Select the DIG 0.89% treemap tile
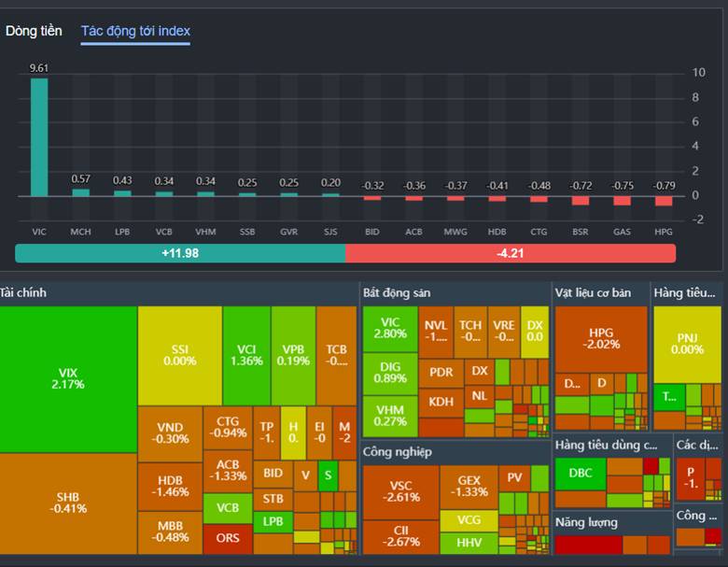Image resolution: width=728 pixels, height=567 pixels. pos(390,374)
